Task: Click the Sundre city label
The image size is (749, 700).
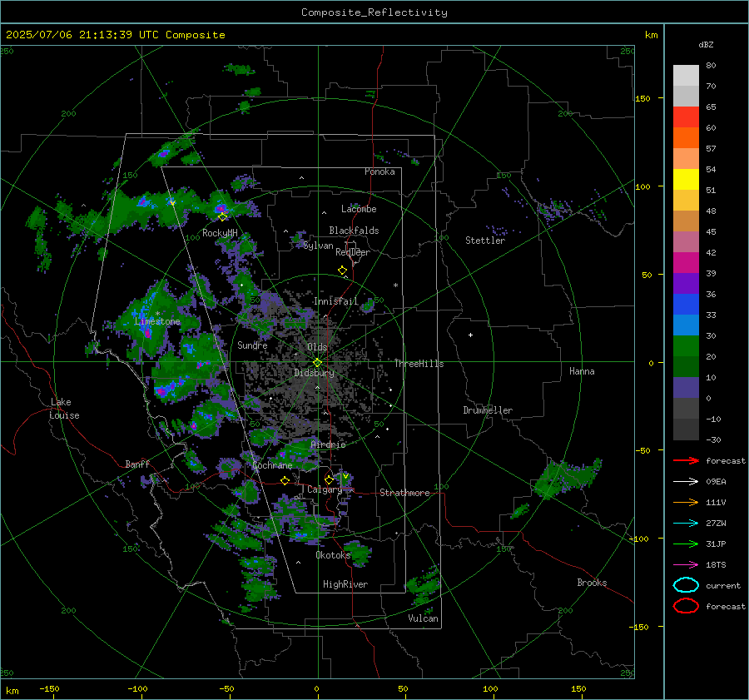Action: point(252,345)
